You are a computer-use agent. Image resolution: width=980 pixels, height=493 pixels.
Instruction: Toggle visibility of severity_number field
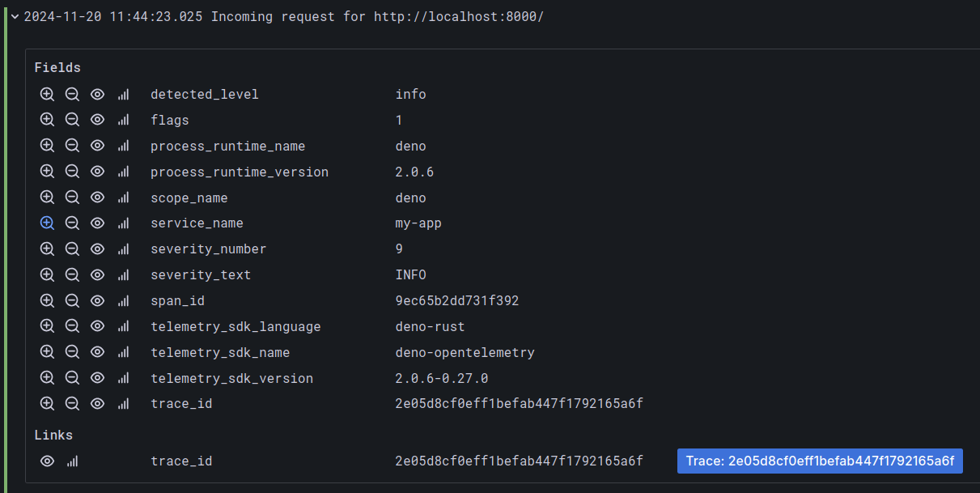pos(97,249)
